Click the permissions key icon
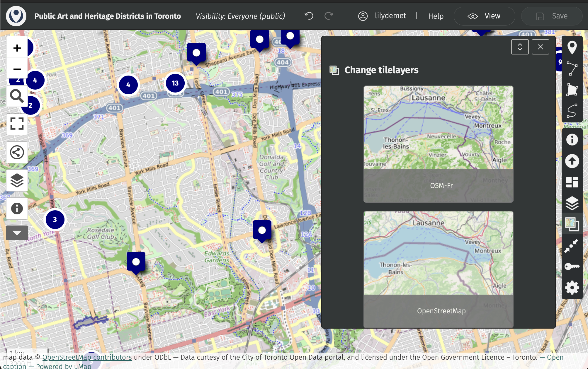 [x=572, y=266]
